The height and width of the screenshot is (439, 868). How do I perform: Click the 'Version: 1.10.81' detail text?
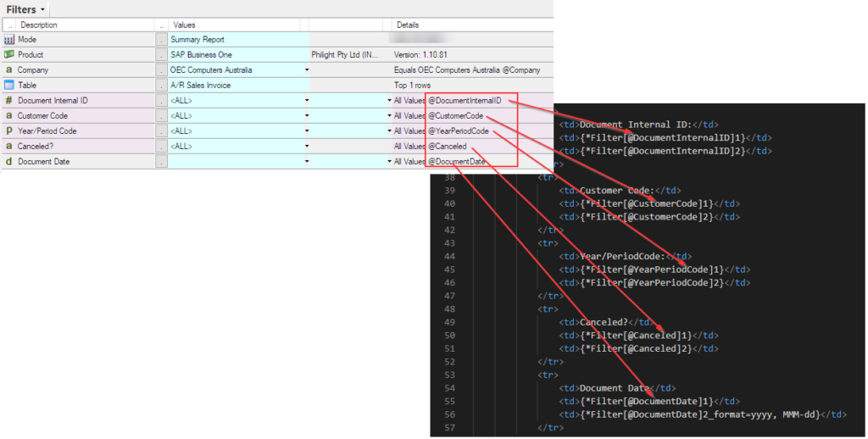click(x=420, y=54)
